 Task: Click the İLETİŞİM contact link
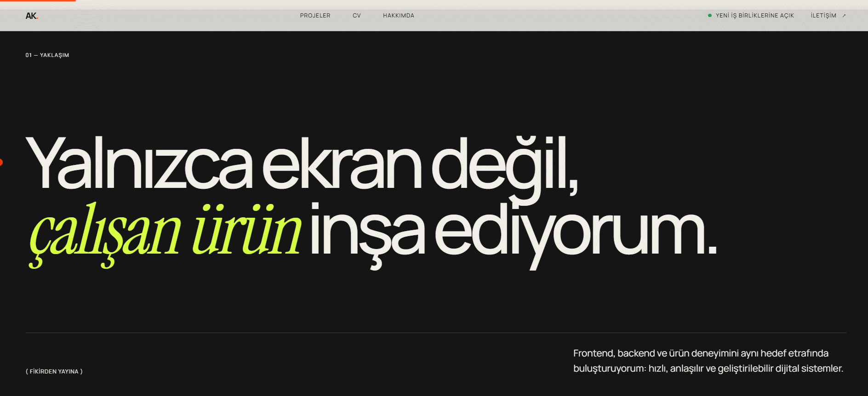click(823, 16)
